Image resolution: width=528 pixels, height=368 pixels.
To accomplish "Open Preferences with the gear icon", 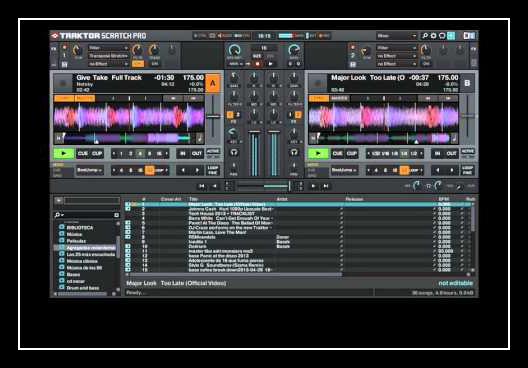I will (433, 35).
